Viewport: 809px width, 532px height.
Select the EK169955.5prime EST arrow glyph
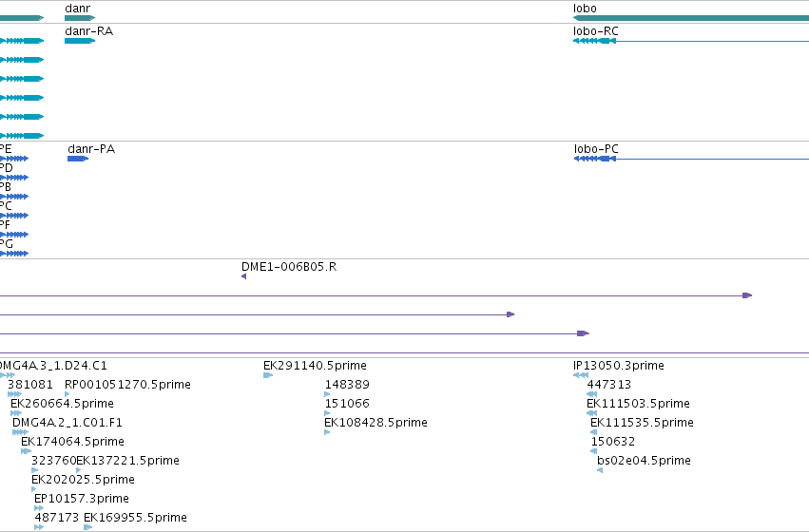click(x=87, y=527)
